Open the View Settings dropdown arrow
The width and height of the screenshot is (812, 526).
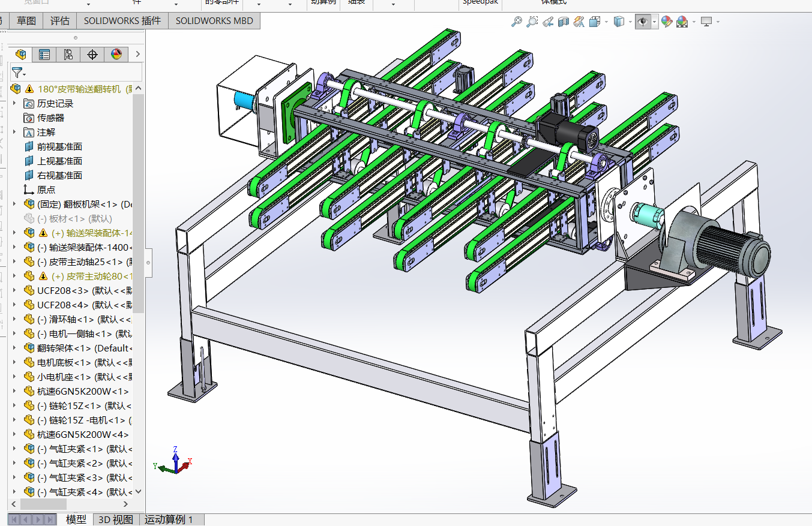[x=718, y=22]
